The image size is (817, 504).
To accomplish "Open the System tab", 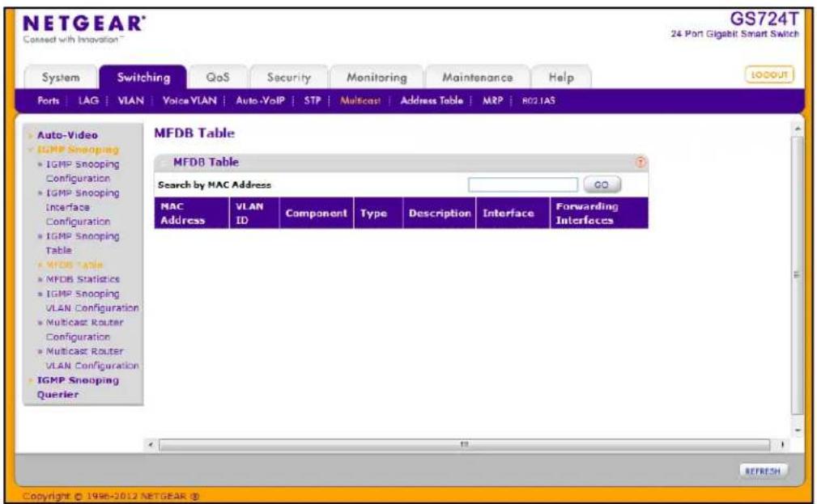I will coord(61,78).
